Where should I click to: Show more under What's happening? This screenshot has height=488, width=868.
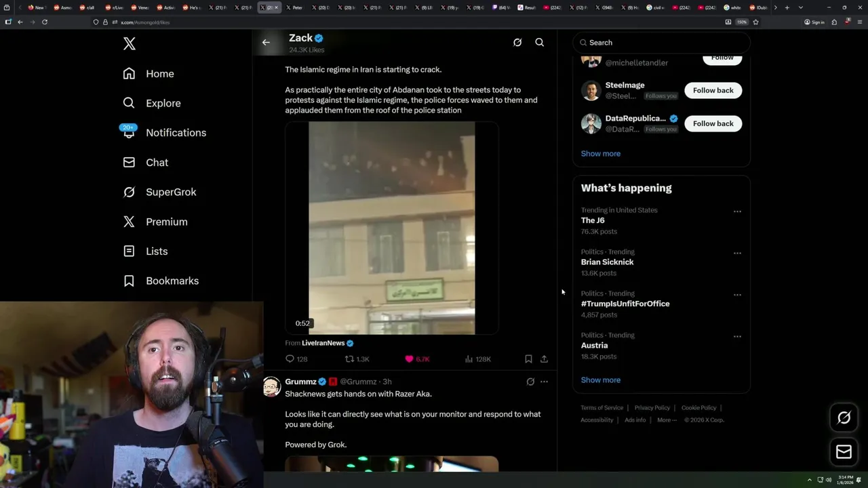pos(601,380)
